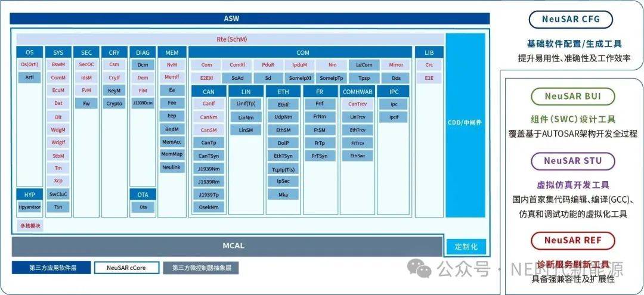Select the DIAG column header
644x295 pixels.
point(143,52)
